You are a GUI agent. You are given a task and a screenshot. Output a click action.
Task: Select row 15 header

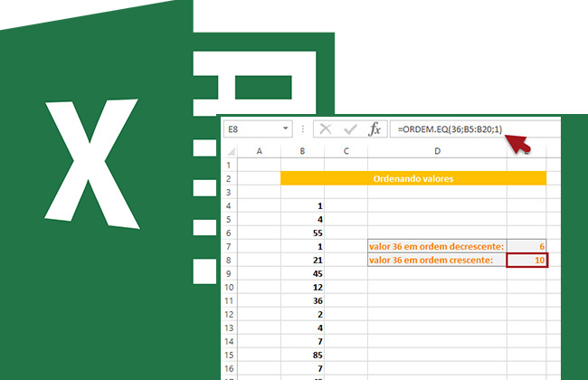229,355
